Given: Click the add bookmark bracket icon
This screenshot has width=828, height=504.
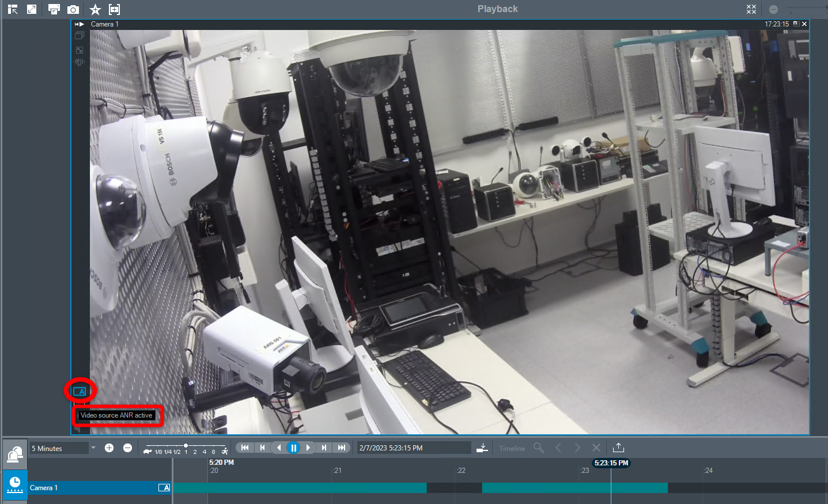Looking at the screenshot, I should pyautogui.click(x=115, y=9).
